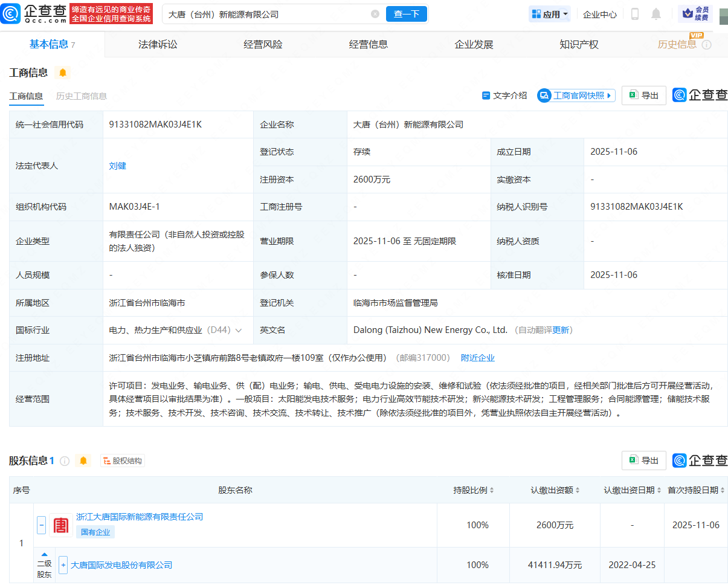
Task: Click the company name search field
Action: point(266,14)
